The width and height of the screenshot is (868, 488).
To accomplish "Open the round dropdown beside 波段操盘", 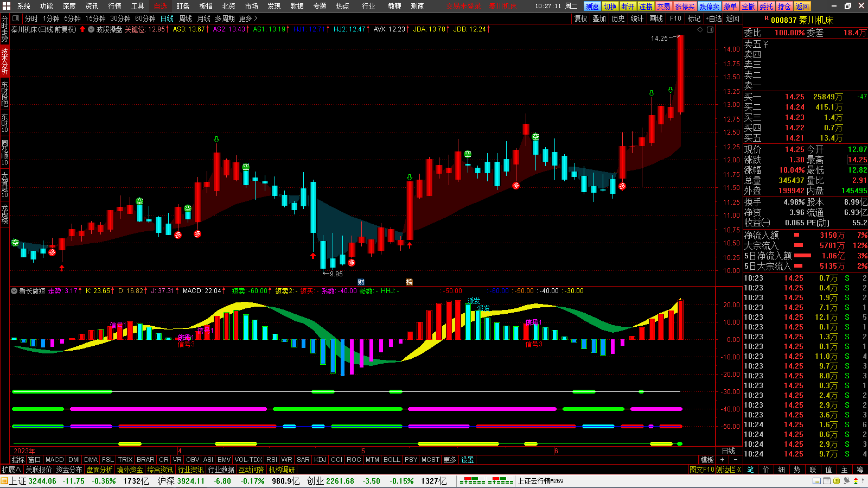I will [x=91, y=29].
